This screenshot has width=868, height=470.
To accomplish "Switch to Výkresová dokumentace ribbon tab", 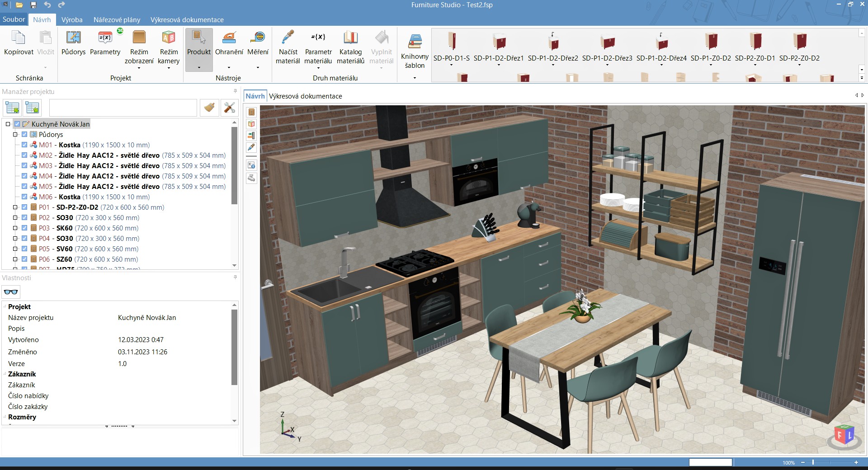I will pos(187,19).
